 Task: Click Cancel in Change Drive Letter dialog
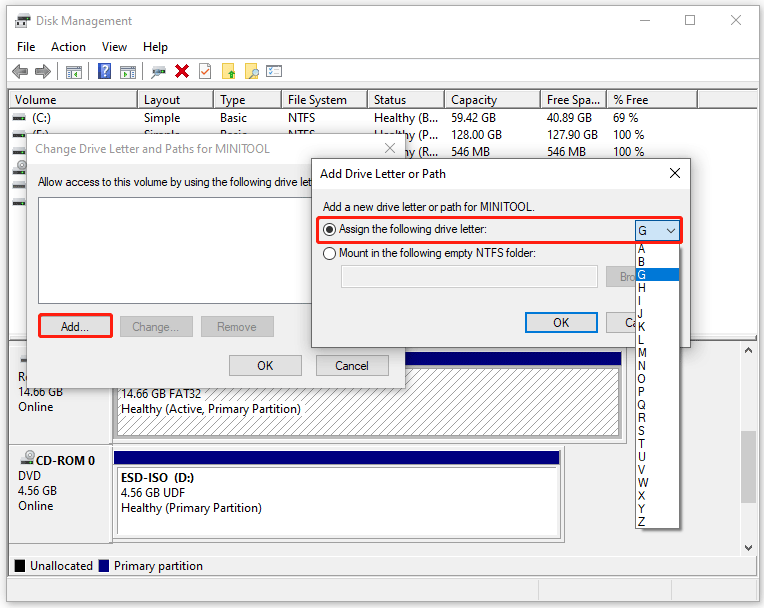[x=352, y=365]
